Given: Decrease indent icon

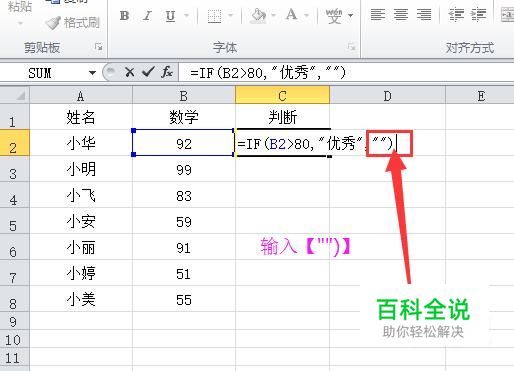Looking at the screenshot, I should tap(456, 15).
